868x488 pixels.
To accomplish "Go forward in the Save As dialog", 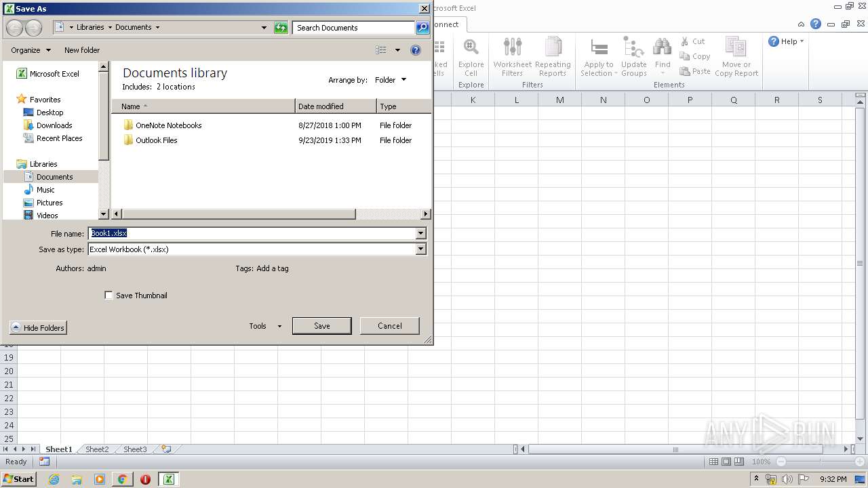I will point(33,28).
